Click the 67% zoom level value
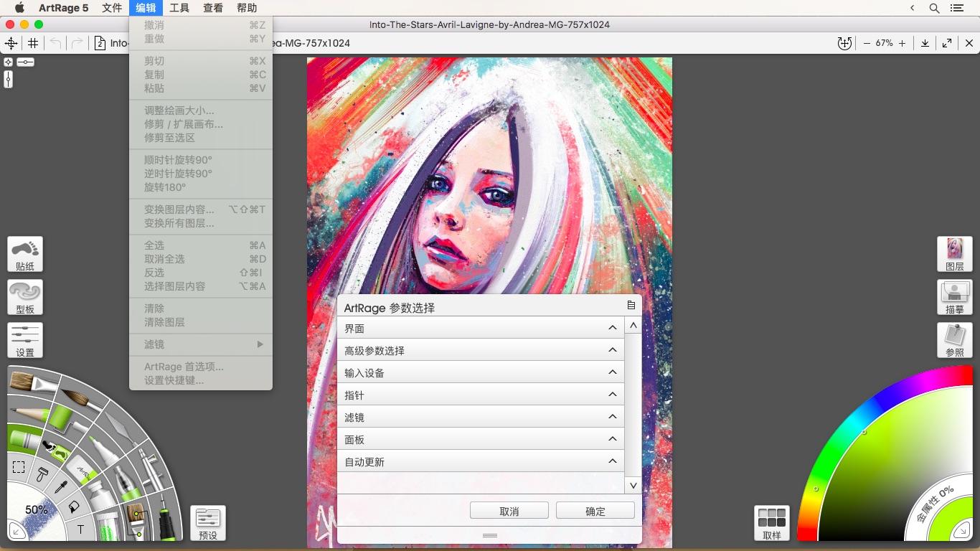The image size is (980, 551). (885, 43)
